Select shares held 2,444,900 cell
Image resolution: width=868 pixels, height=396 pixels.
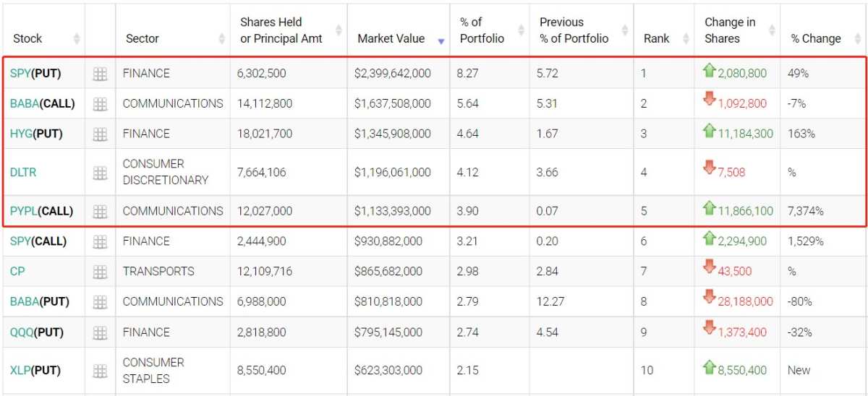(261, 241)
